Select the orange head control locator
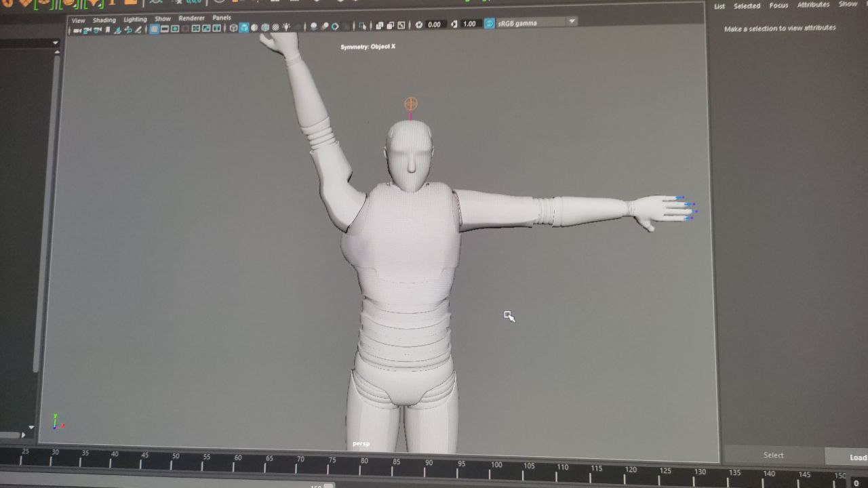 tap(410, 104)
